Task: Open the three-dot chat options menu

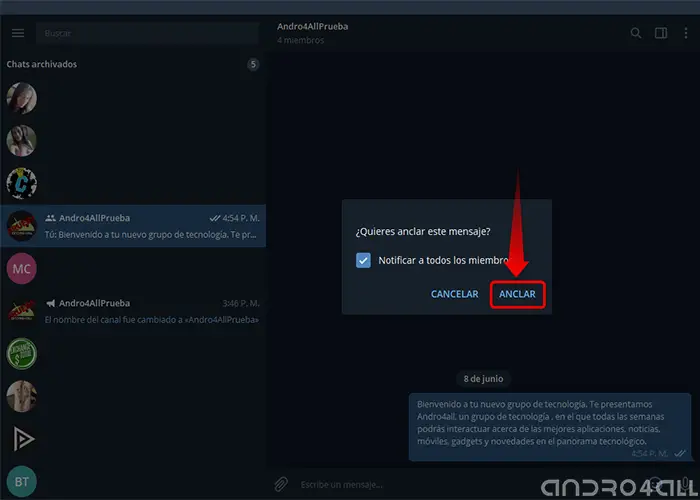Action: coord(686,33)
